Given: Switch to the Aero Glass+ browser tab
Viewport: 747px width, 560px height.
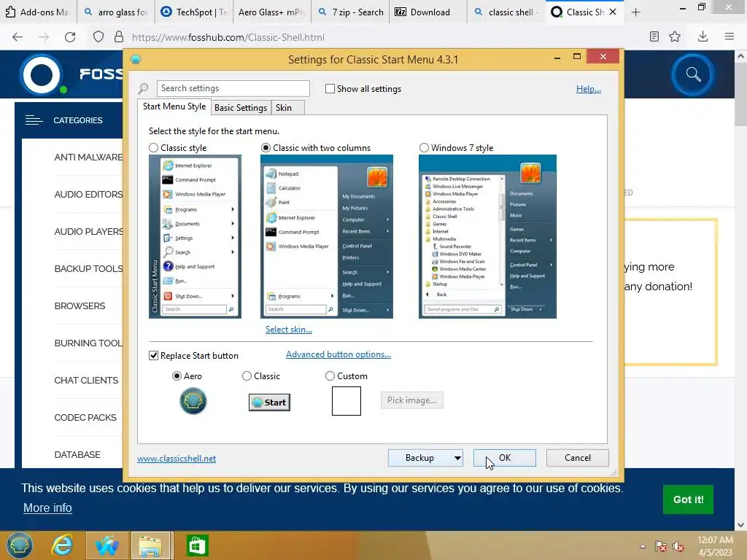Looking at the screenshot, I should click(x=271, y=12).
